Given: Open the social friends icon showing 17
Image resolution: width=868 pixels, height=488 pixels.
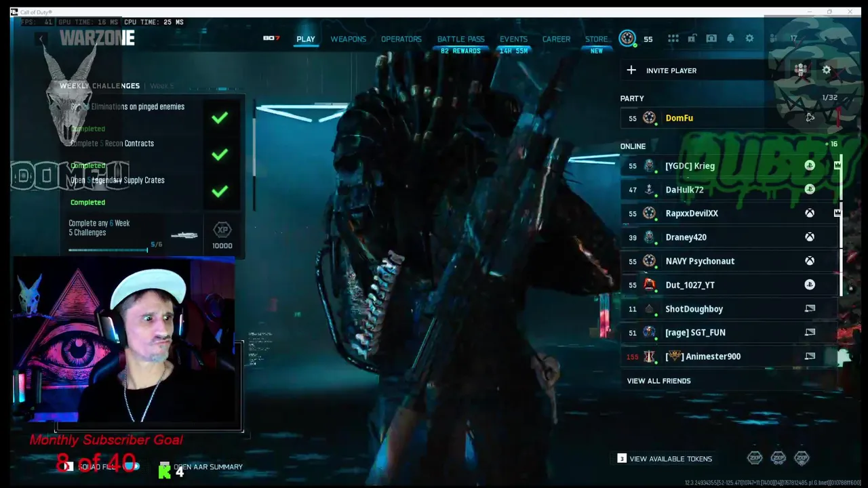Looking at the screenshot, I should pyautogui.click(x=774, y=39).
